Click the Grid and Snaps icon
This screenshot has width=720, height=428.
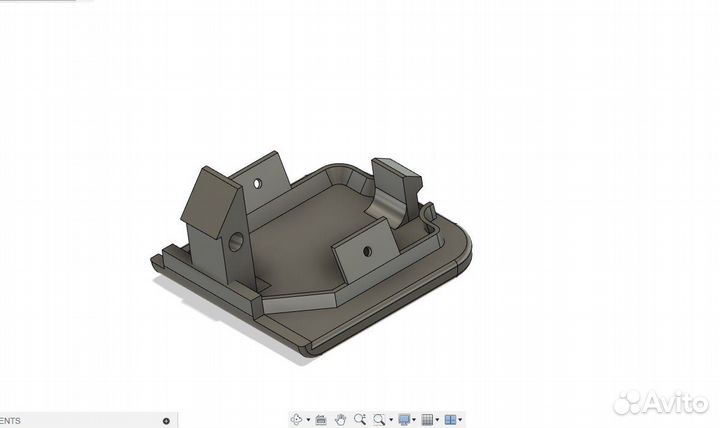click(x=427, y=419)
